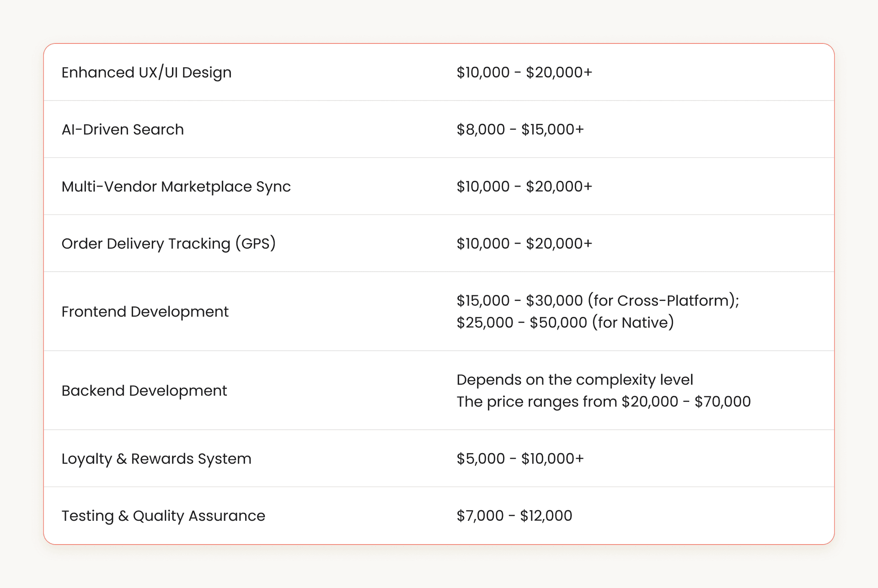Click the top row of the pricing table

tap(439, 72)
